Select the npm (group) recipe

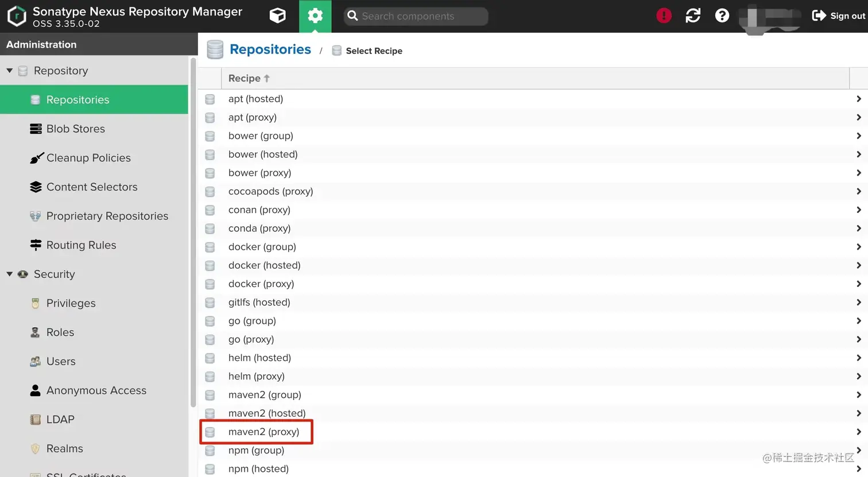[x=533, y=450]
